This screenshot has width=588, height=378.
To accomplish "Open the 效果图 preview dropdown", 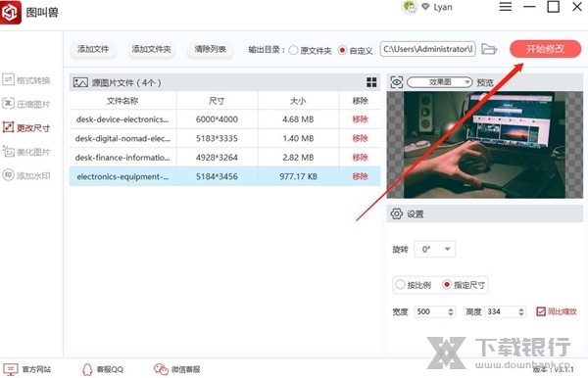I will tap(440, 82).
